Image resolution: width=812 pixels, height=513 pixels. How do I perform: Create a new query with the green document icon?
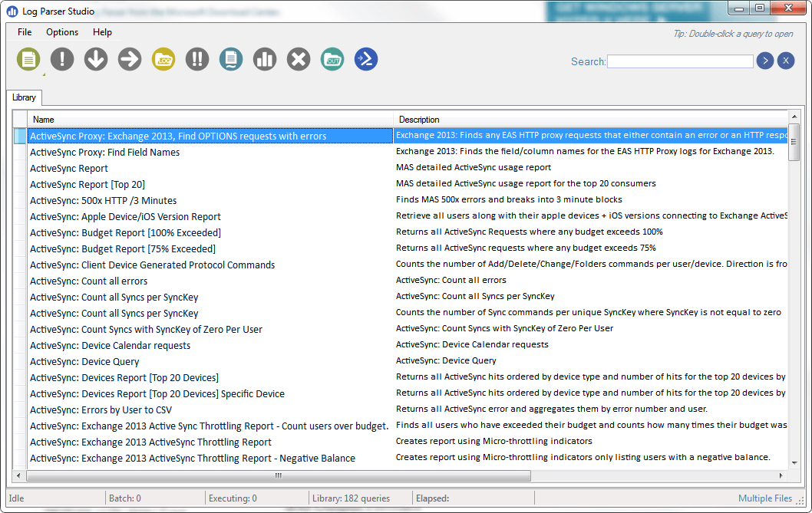click(x=28, y=59)
